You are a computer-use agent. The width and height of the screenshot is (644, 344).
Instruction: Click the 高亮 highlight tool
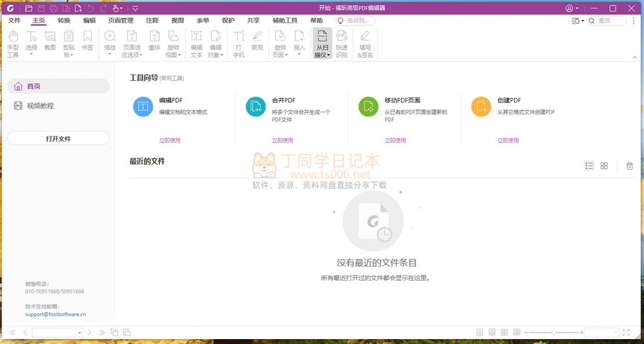coord(256,41)
